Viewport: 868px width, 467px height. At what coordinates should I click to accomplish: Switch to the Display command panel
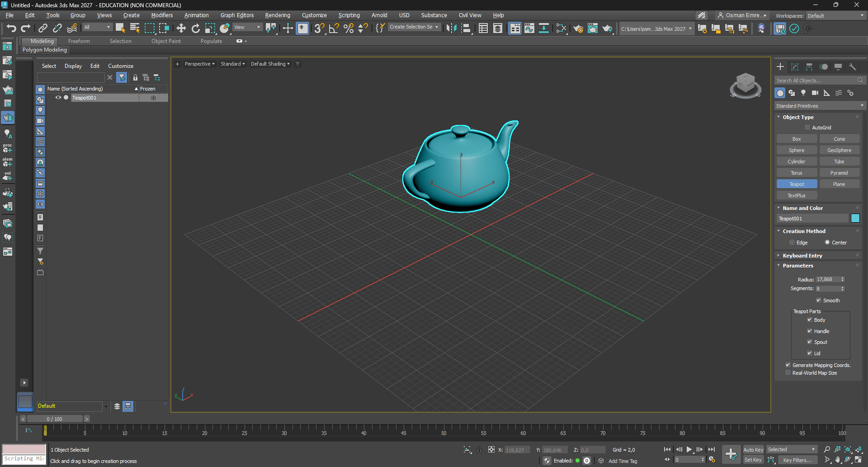838,67
